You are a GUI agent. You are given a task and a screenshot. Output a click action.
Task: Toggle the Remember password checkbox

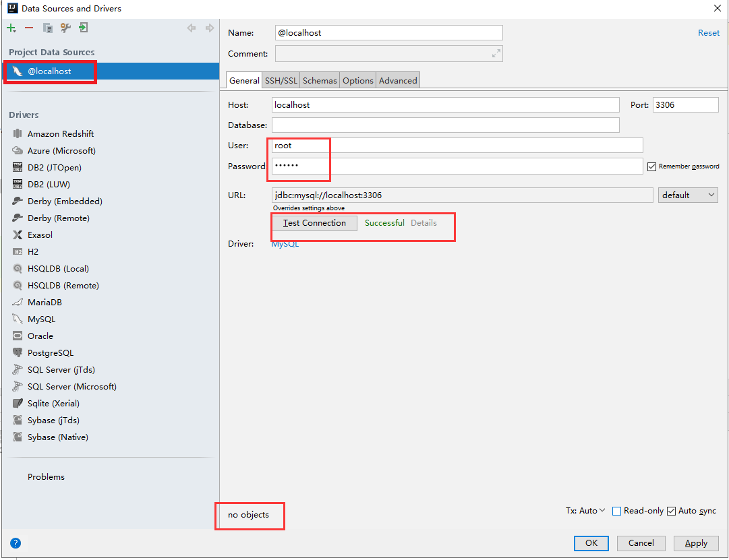click(x=652, y=166)
